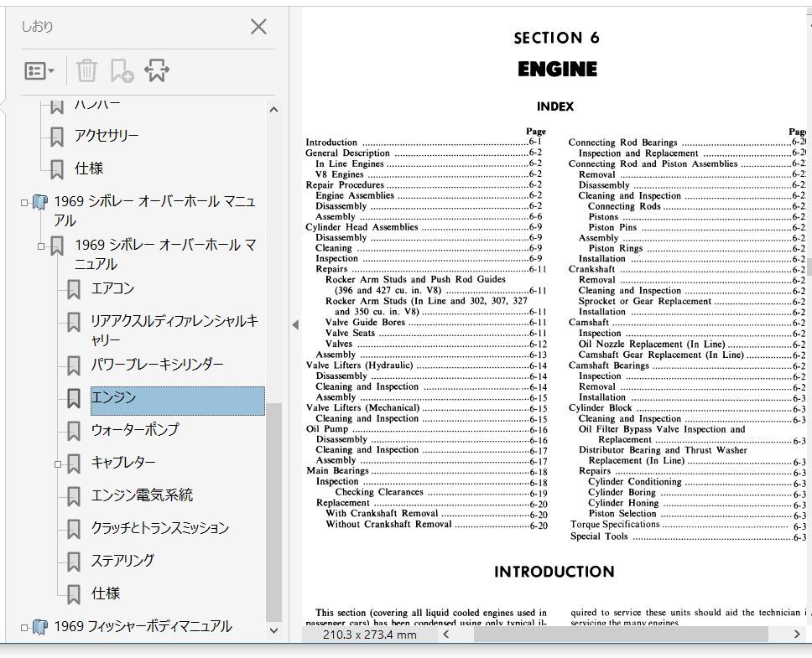Click page size 210.3 x 273.4 mm label
Screen dimensions: 812x658
click(x=370, y=635)
